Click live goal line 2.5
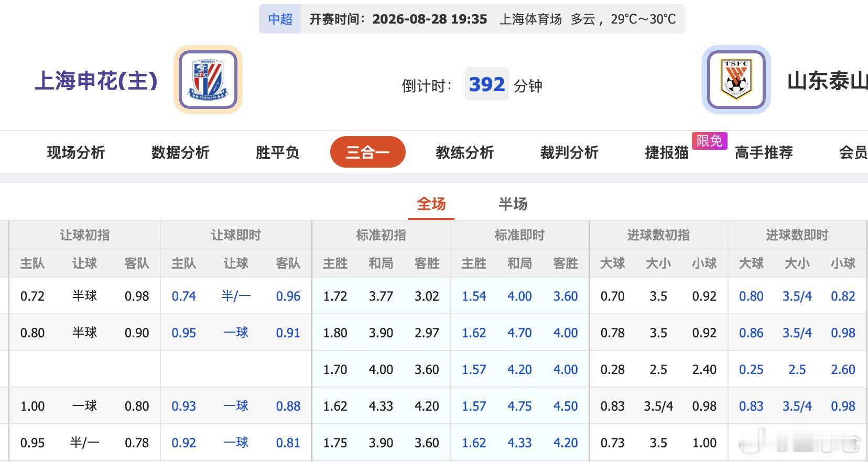The height and width of the screenshot is (462, 868). click(x=797, y=369)
